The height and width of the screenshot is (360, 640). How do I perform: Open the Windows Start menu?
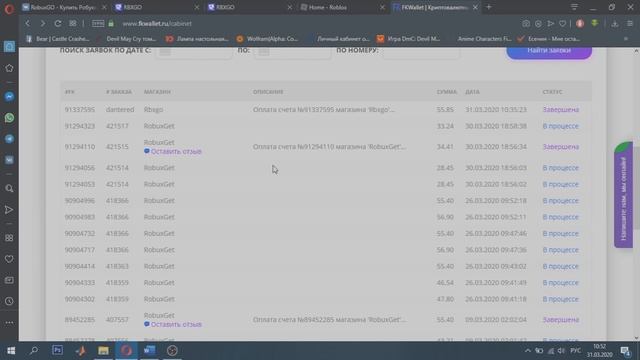pos(11,350)
